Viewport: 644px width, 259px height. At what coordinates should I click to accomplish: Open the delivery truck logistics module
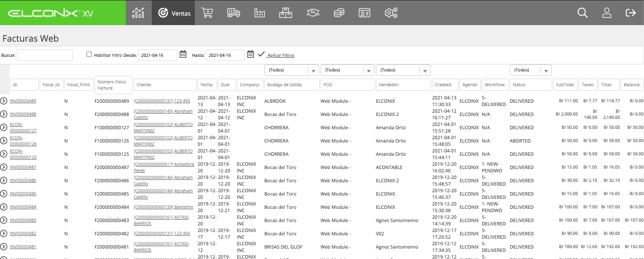click(233, 13)
